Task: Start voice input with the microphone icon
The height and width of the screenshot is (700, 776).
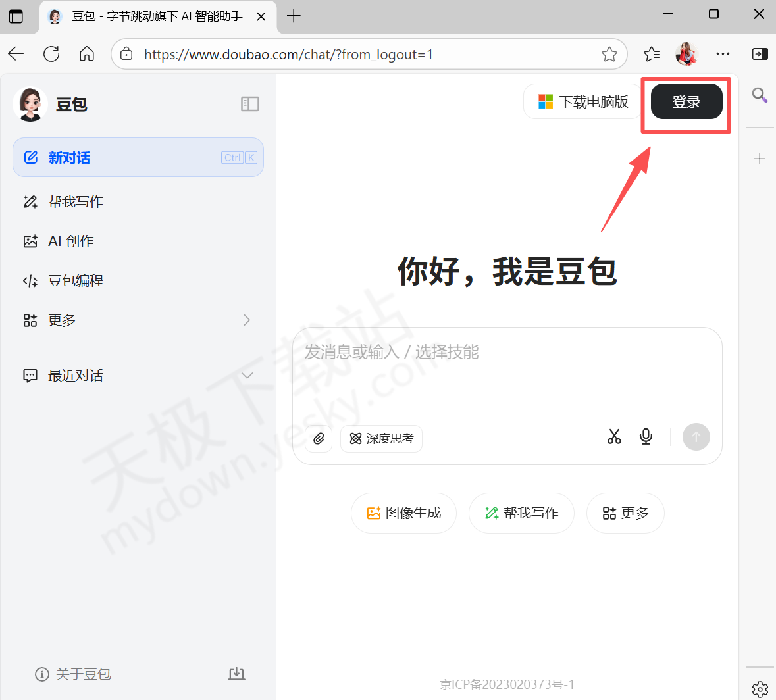Action: pyautogui.click(x=646, y=436)
